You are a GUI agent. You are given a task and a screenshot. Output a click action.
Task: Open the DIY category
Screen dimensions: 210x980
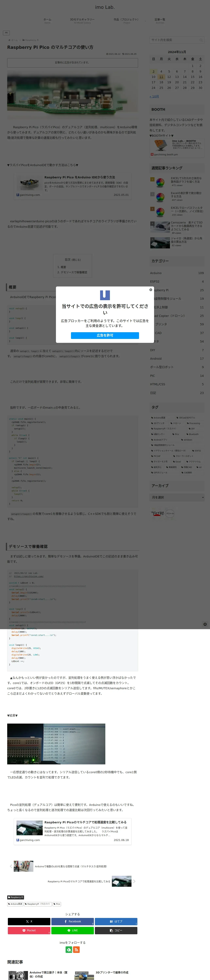177,350
